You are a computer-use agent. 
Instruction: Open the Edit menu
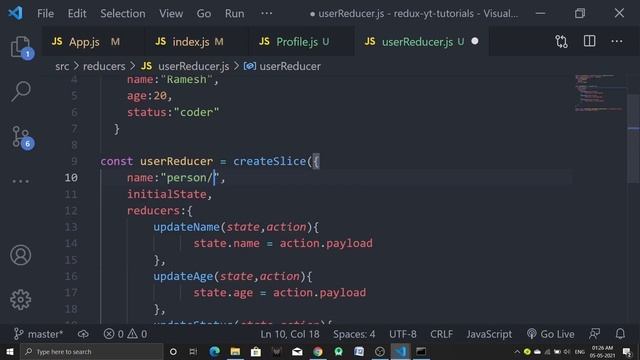coord(77,13)
